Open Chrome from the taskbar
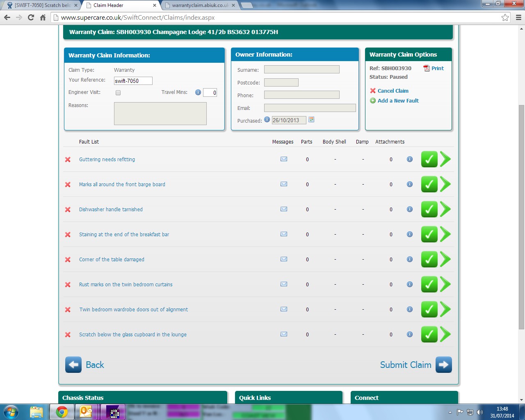Viewport: 525px width, 420px height. coord(62,412)
